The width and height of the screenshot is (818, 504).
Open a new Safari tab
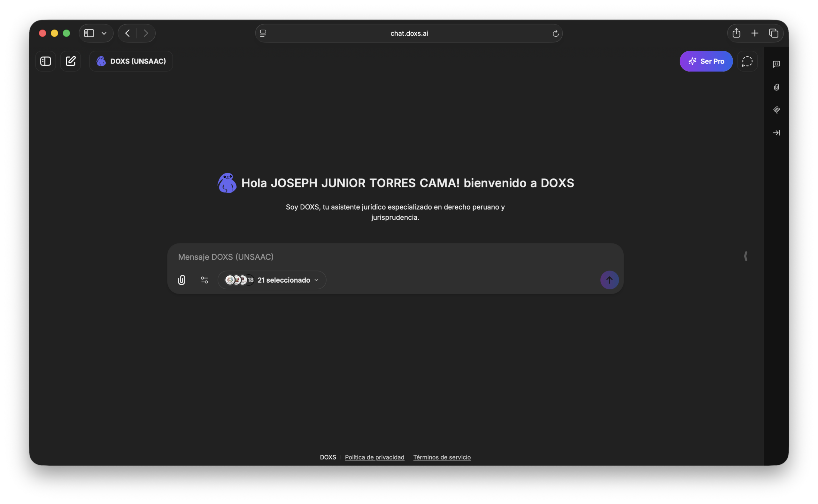(x=755, y=33)
